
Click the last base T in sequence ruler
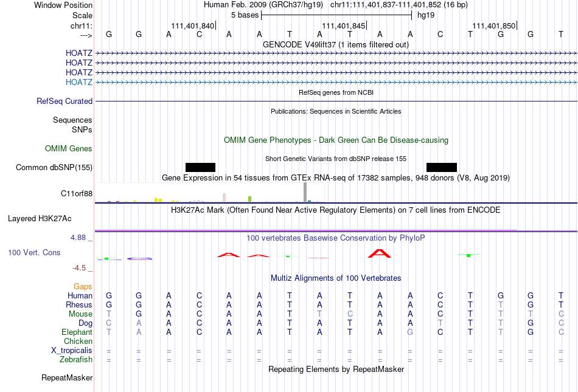(561, 34)
